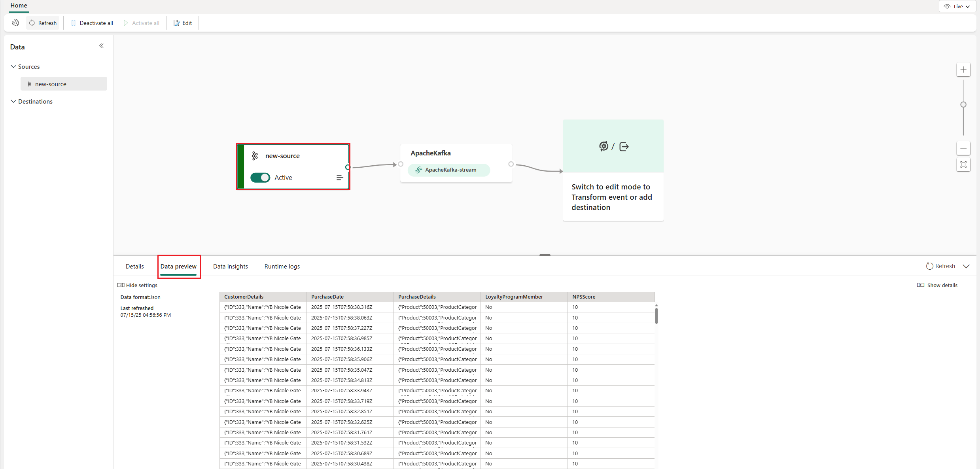This screenshot has height=469, width=980.
Task: Click Deactivate all
Action: (92, 23)
